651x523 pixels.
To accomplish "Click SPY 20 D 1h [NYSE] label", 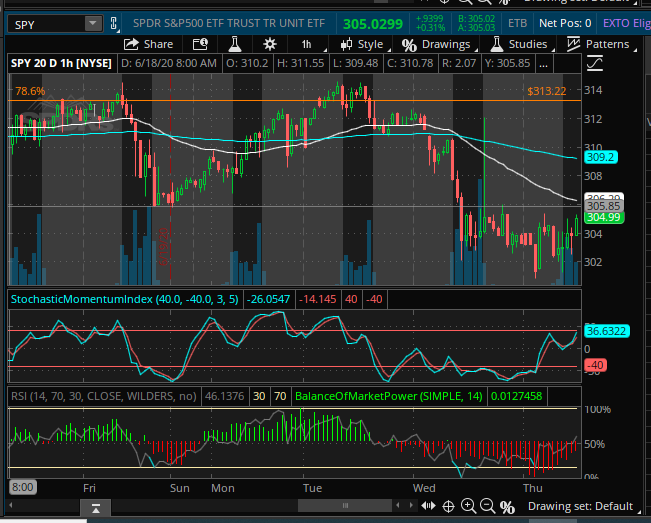I will (x=61, y=64).
